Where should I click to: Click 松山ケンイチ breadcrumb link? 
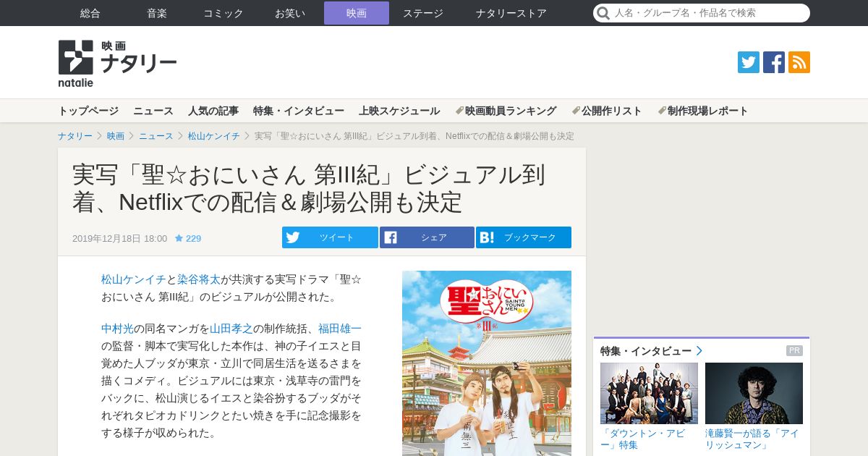click(214, 136)
